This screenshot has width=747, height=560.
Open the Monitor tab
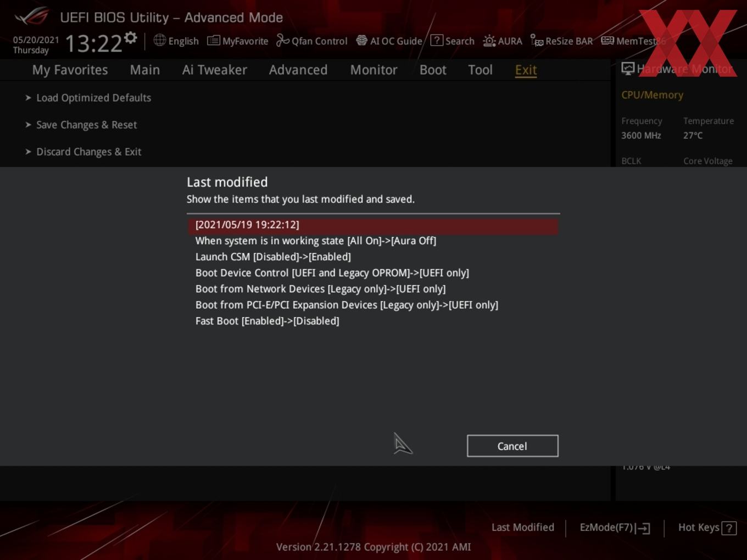pyautogui.click(x=374, y=70)
